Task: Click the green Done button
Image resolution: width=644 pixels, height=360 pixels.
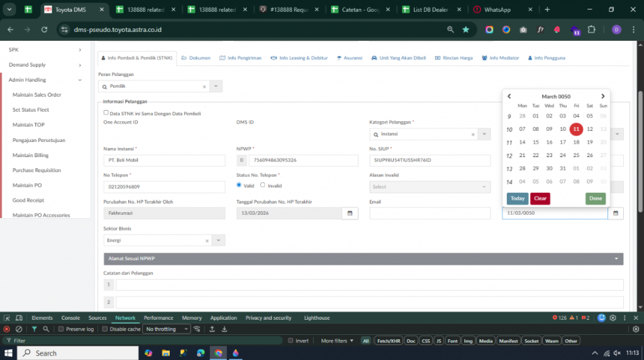Action: (x=595, y=199)
